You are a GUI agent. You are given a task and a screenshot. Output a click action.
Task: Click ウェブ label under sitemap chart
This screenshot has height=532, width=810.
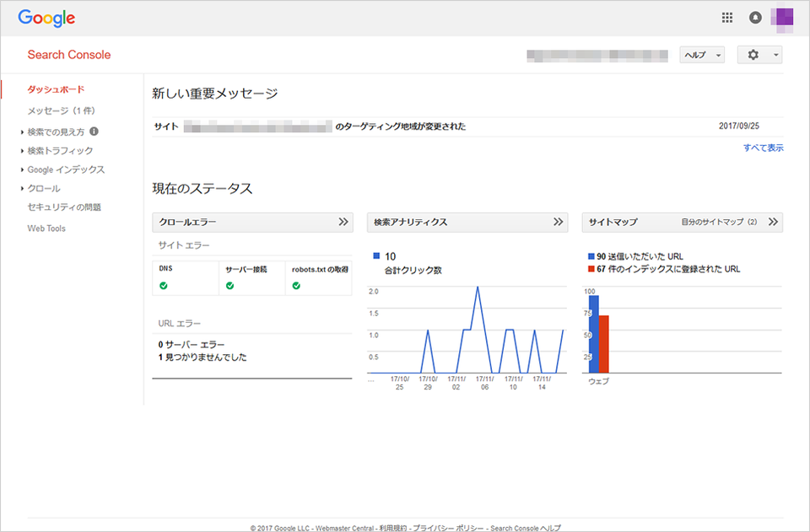pos(598,381)
